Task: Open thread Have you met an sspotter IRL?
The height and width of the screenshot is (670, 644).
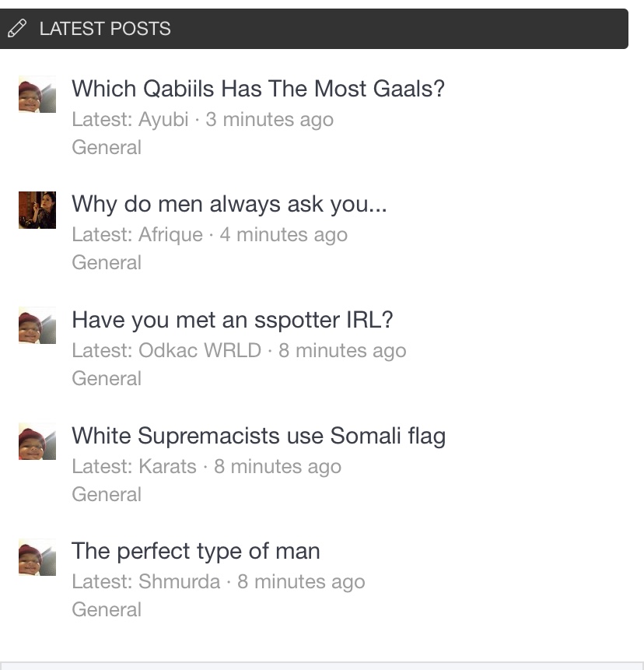Action: pyautogui.click(x=233, y=320)
